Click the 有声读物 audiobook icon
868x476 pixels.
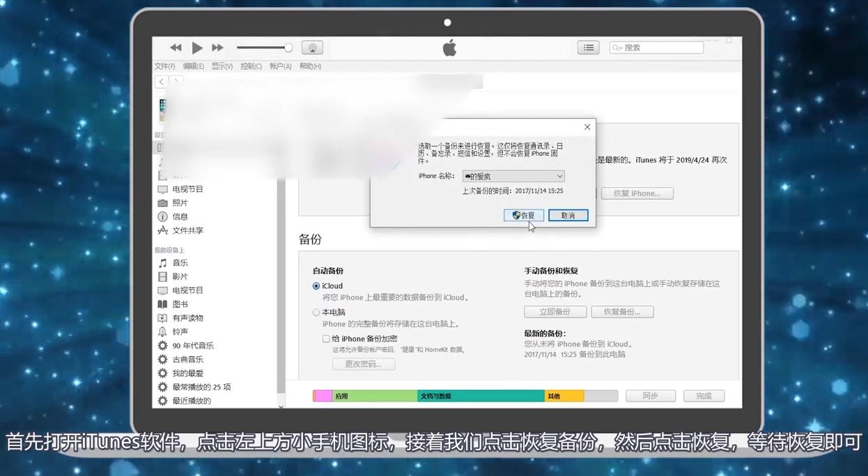pos(162,318)
